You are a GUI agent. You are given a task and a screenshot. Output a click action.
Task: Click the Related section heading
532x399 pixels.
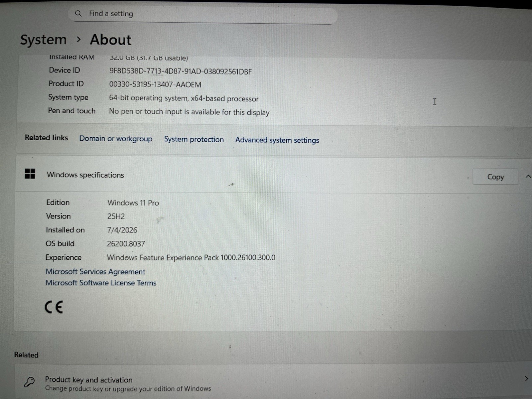coord(26,355)
